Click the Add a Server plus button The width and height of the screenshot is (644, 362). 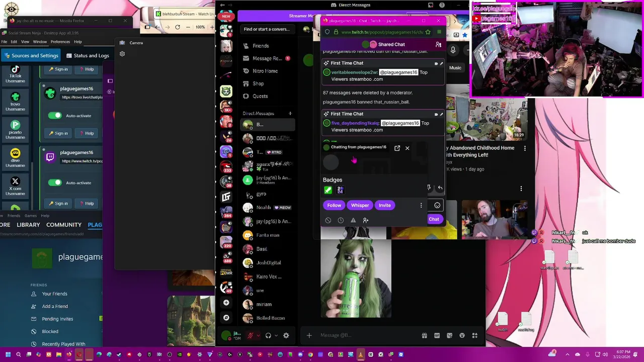226,303
